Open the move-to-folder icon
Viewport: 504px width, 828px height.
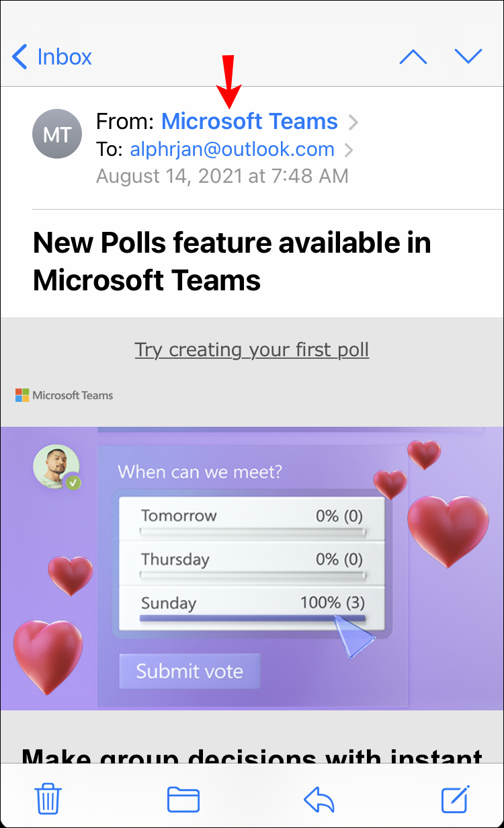(183, 799)
